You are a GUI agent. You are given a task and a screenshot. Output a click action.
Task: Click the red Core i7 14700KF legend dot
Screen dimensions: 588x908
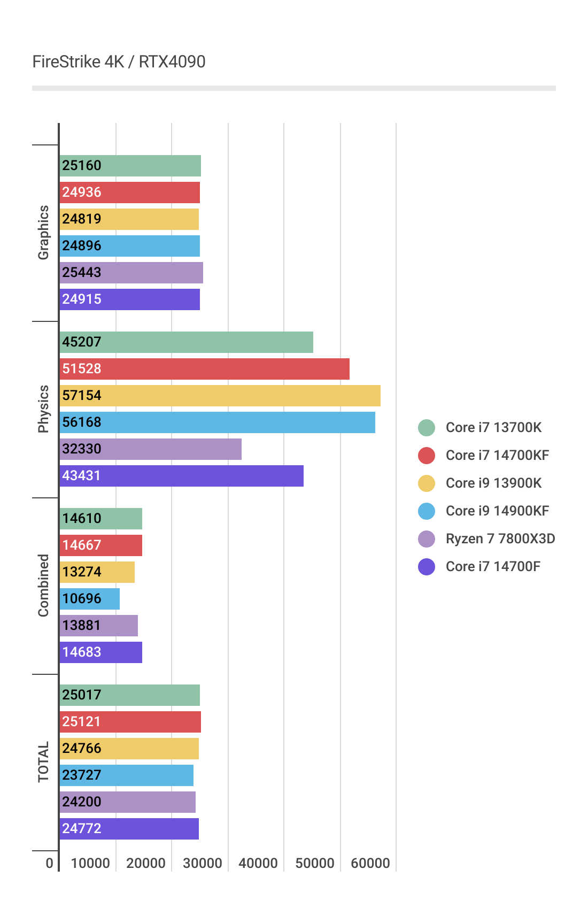click(427, 456)
